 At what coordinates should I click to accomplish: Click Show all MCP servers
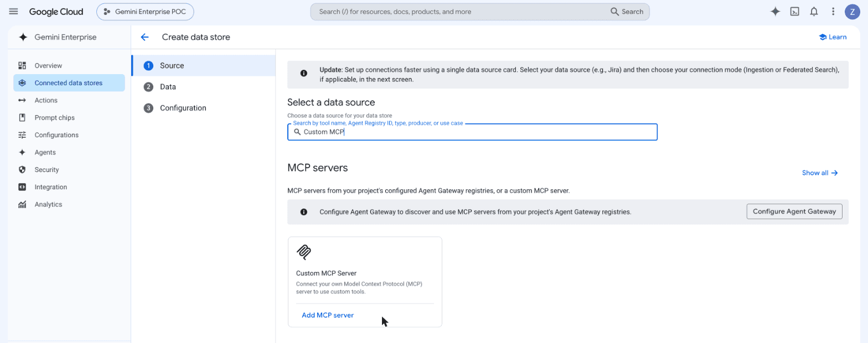click(x=820, y=173)
